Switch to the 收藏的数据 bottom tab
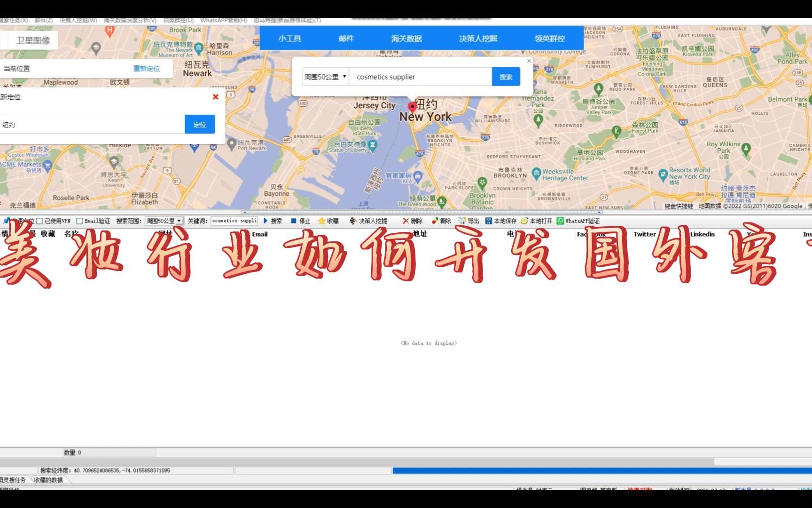The image size is (812, 508). click(x=48, y=480)
